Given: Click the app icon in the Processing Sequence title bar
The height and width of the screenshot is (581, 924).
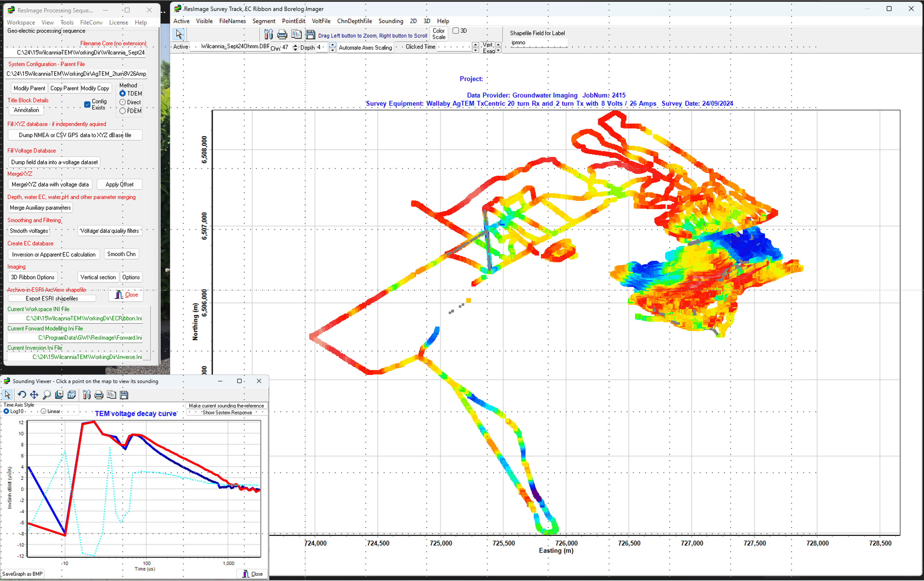Looking at the screenshot, I should pyautogui.click(x=11, y=10).
